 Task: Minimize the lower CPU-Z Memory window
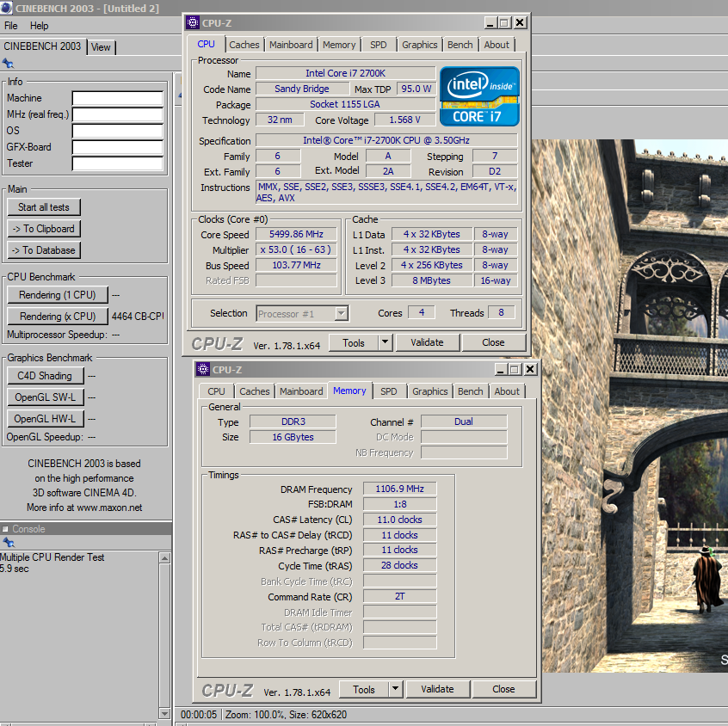[x=500, y=370]
